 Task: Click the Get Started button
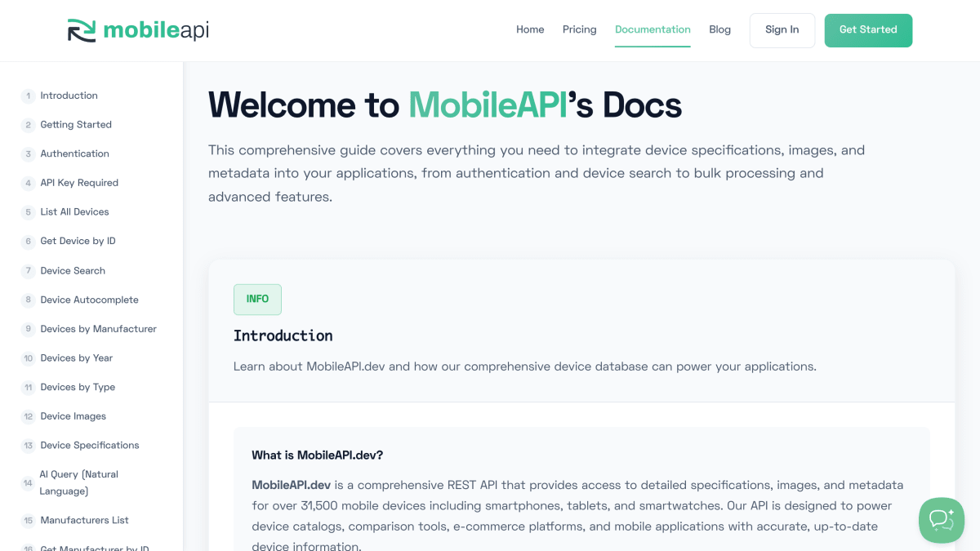(x=868, y=30)
